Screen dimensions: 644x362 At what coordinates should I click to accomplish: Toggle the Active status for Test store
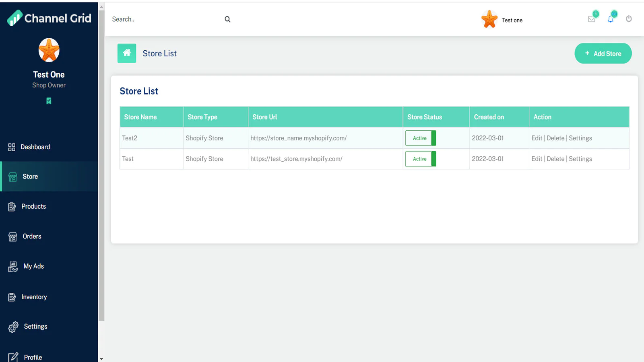point(421,159)
